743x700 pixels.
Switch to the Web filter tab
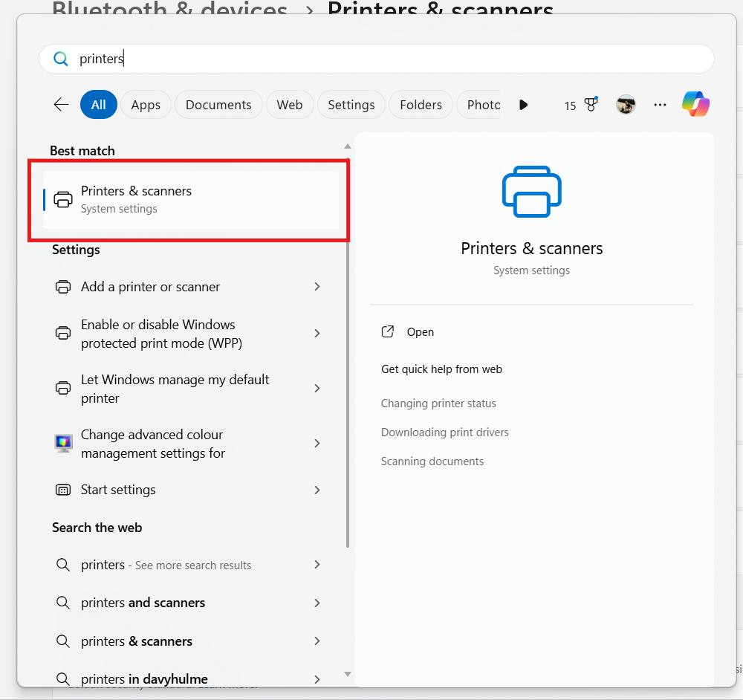tap(290, 104)
